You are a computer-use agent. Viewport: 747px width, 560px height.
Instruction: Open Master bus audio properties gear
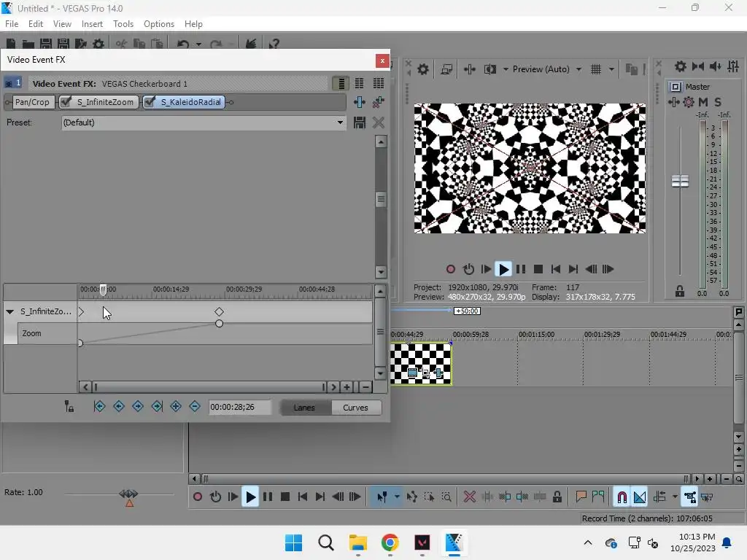[x=681, y=66]
